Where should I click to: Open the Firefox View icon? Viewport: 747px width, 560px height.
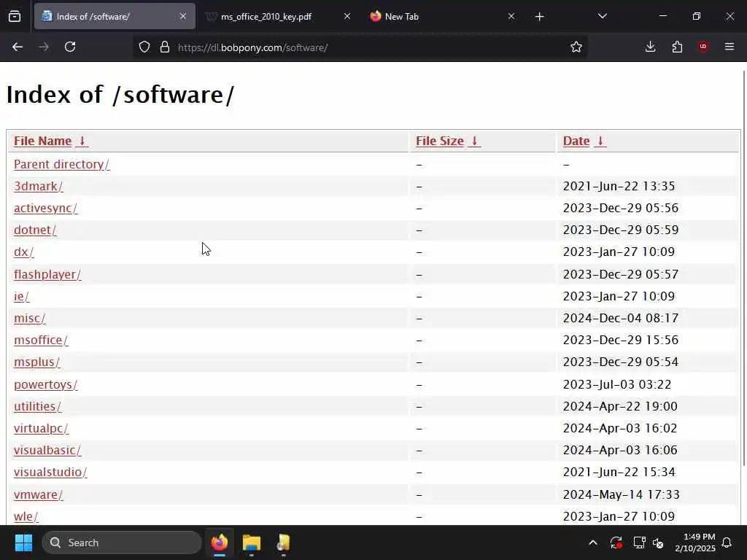15,16
